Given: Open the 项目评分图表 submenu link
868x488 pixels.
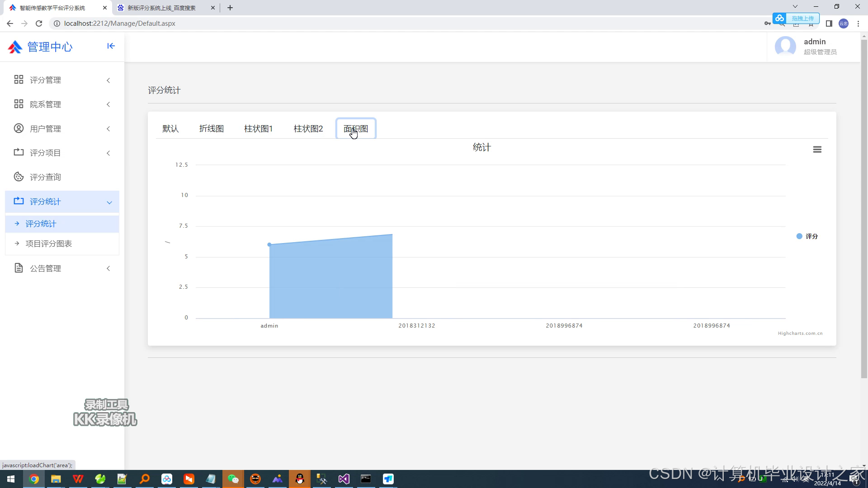Looking at the screenshot, I should pos(49,244).
